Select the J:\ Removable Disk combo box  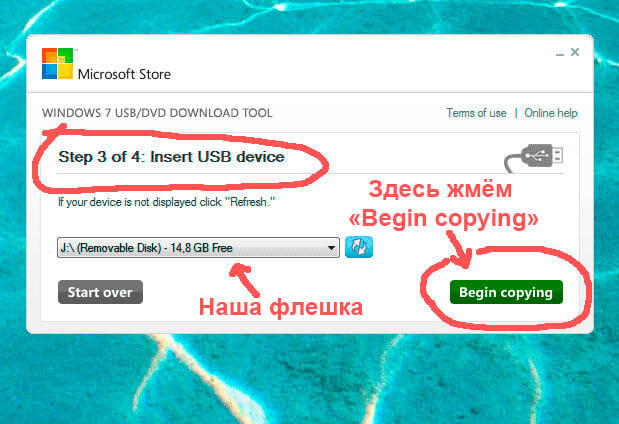pyautogui.click(x=198, y=248)
